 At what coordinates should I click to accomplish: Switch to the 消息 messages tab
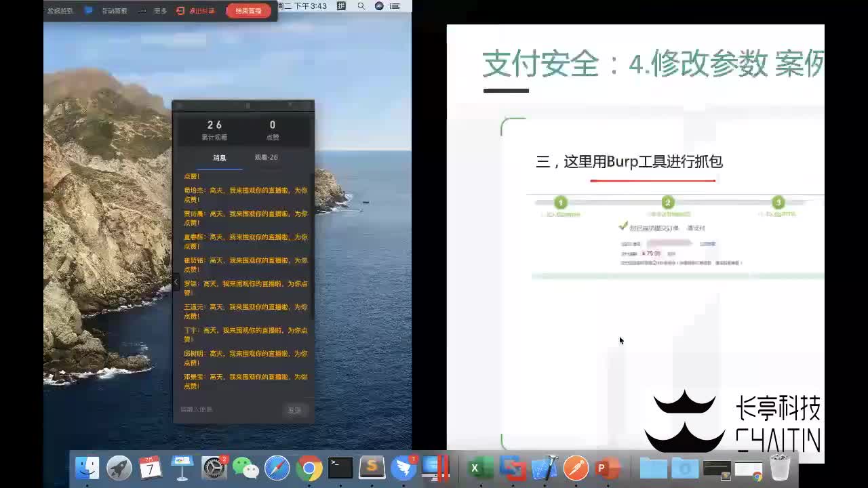click(x=220, y=158)
